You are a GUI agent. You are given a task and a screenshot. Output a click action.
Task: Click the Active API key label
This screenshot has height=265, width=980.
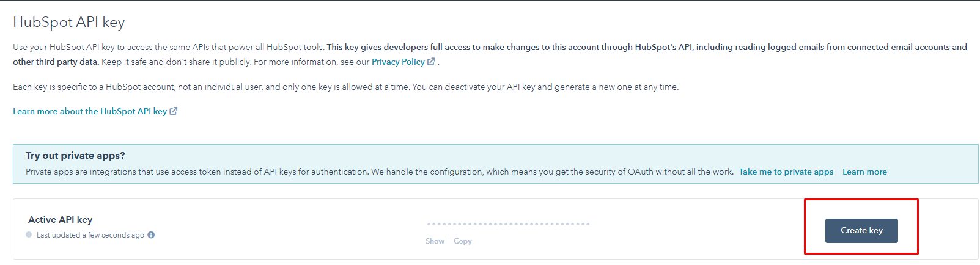(61, 219)
